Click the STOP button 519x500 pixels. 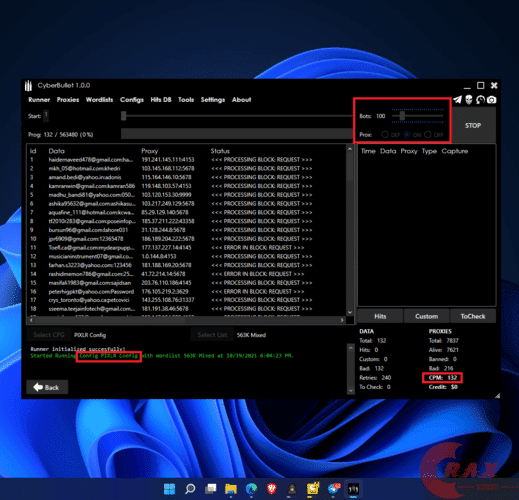click(x=473, y=126)
